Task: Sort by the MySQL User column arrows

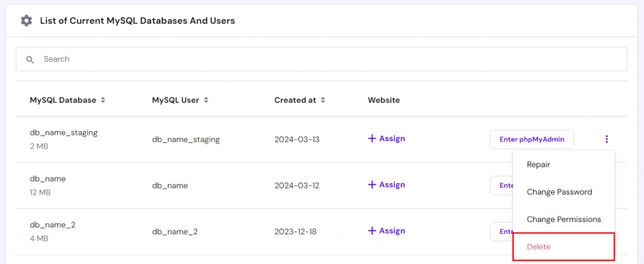Action: tap(206, 100)
